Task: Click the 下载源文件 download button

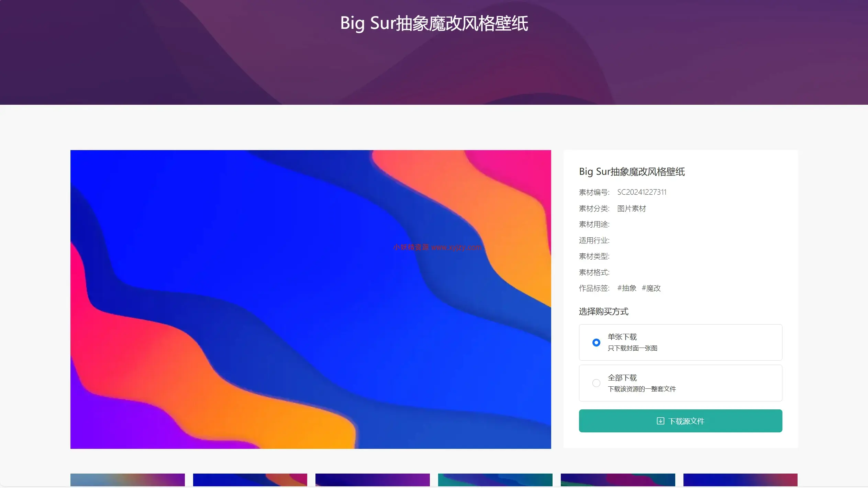Action: click(x=680, y=421)
